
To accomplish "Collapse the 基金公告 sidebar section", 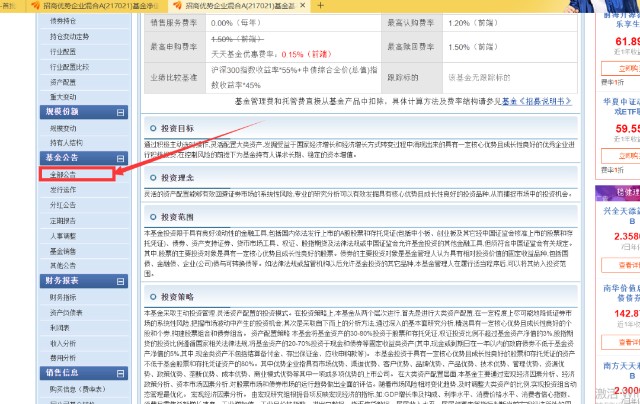I will [x=120, y=158].
